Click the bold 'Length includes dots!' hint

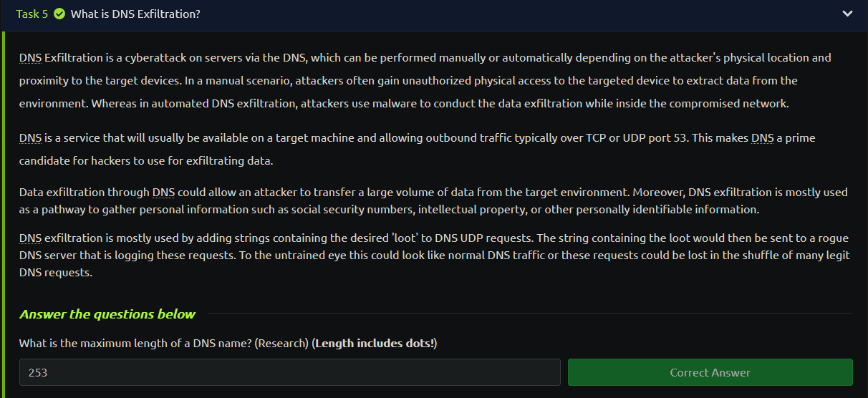pos(374,344)
